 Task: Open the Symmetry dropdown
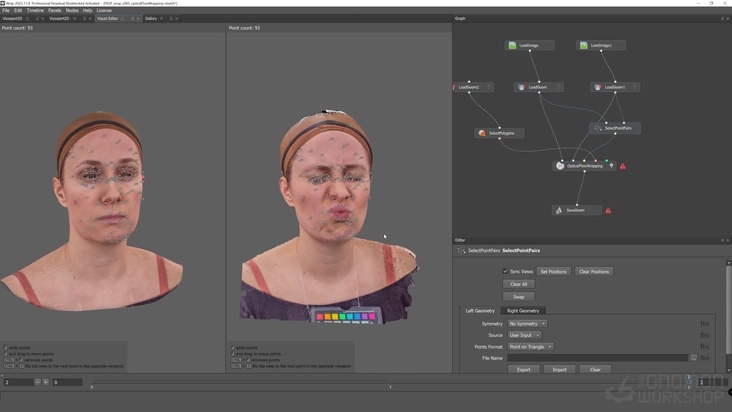(527, 324)
